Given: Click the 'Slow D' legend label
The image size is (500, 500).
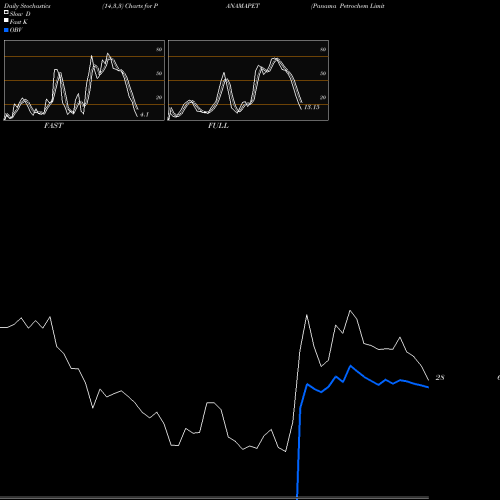Looking at the screenshot, I should pos(20,14).
